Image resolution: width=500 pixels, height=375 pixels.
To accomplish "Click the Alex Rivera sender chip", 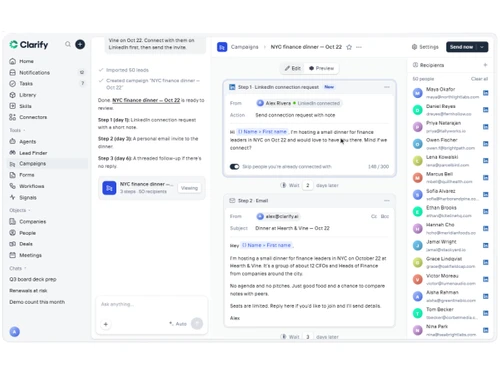I will pos(299,103).
